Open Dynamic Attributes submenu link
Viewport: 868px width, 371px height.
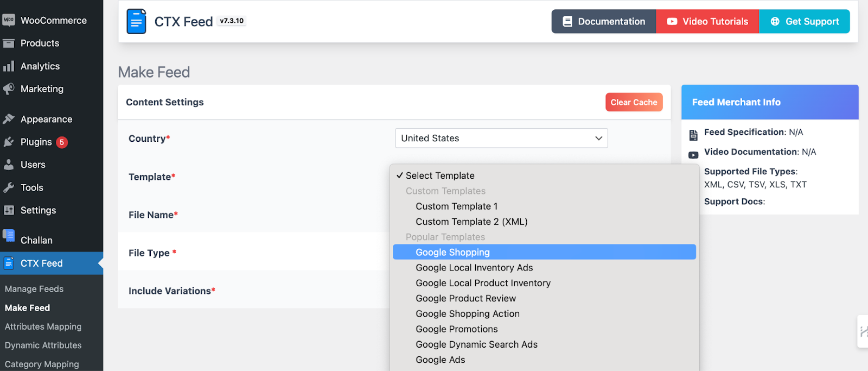pyautogui.click(x=43, y=345)
